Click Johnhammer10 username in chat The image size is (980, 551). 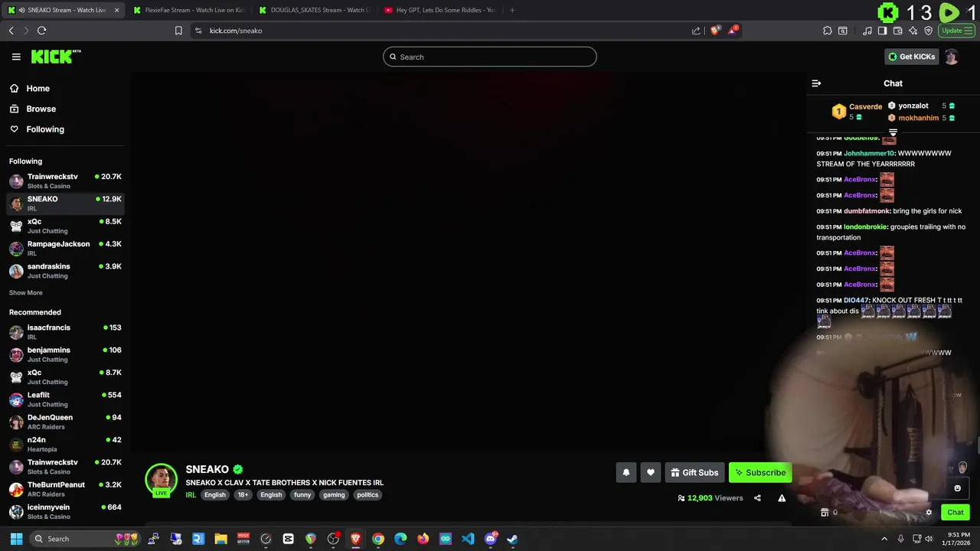[x=869, y=153]
